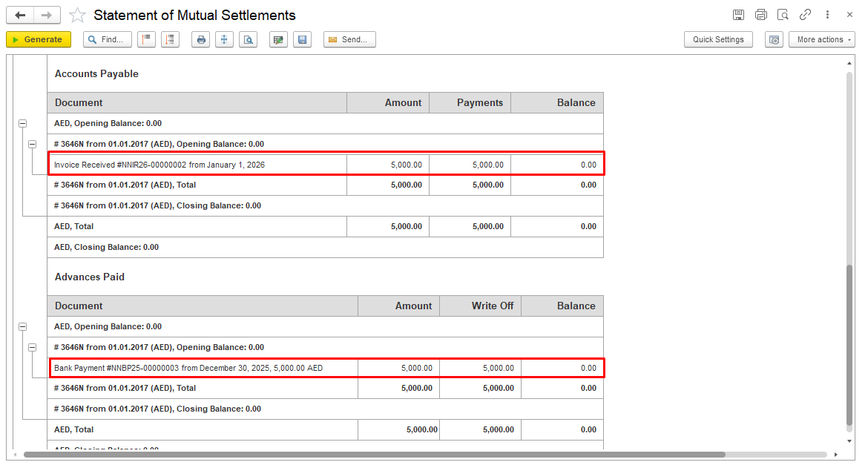Save report with blue floppy disk icon
The image size is (868, 465).
click(302, 39)
